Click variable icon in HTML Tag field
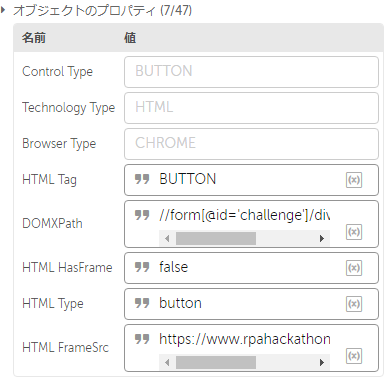 (354, 180)
